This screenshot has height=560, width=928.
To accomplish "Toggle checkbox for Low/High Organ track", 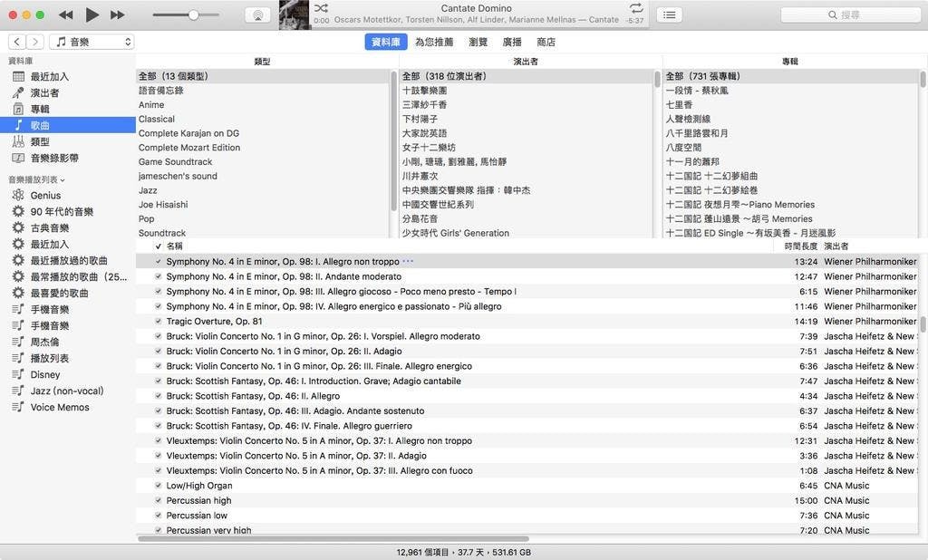I will pyautogui.click(x=159, y=486).
